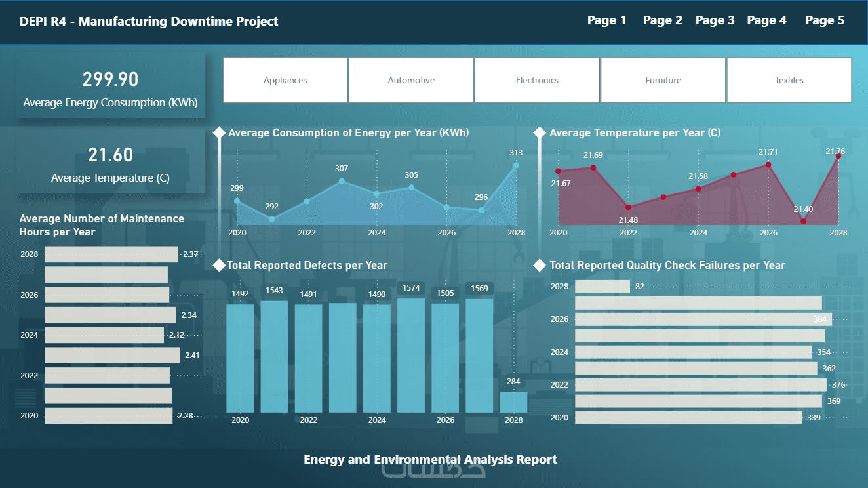Select the 2020 maintenance hours bar (2.28)
Screen dimensions: 868x488
coord(109,416)
